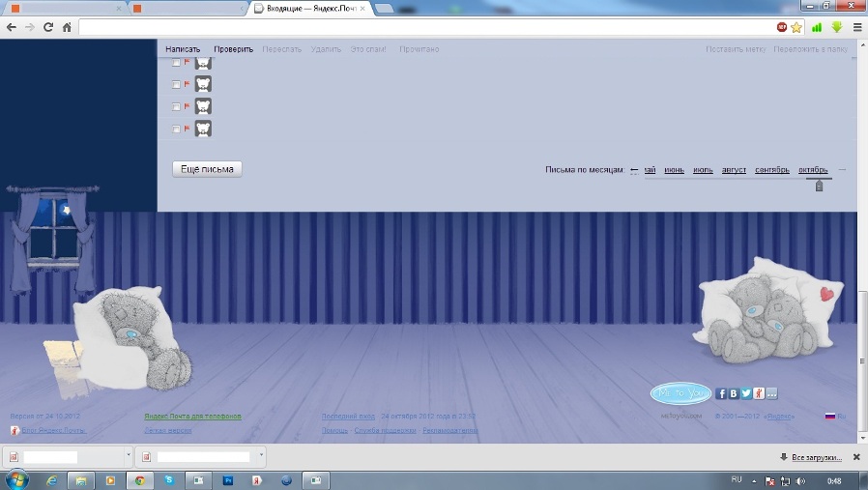
Task: Tick the checkbox on the third-from-bottom message row
Action: pos(176,85)
